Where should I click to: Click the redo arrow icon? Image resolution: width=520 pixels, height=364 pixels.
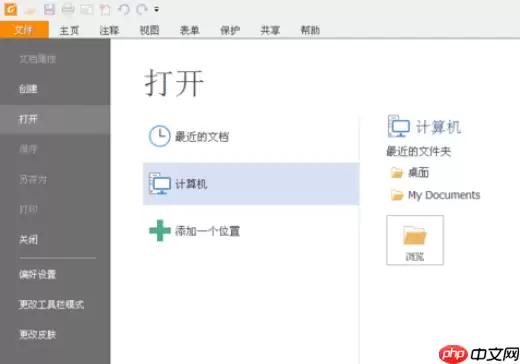(142, 10)
